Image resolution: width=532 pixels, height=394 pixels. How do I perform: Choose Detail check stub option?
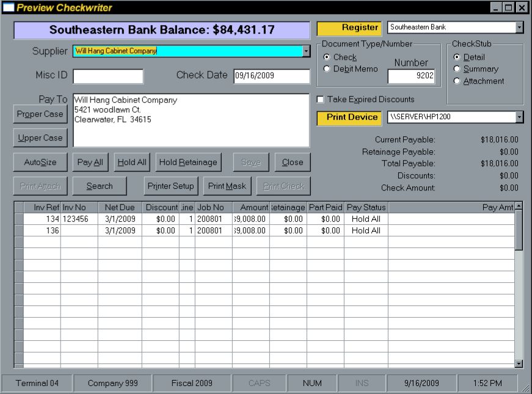[x=457, y=57]
